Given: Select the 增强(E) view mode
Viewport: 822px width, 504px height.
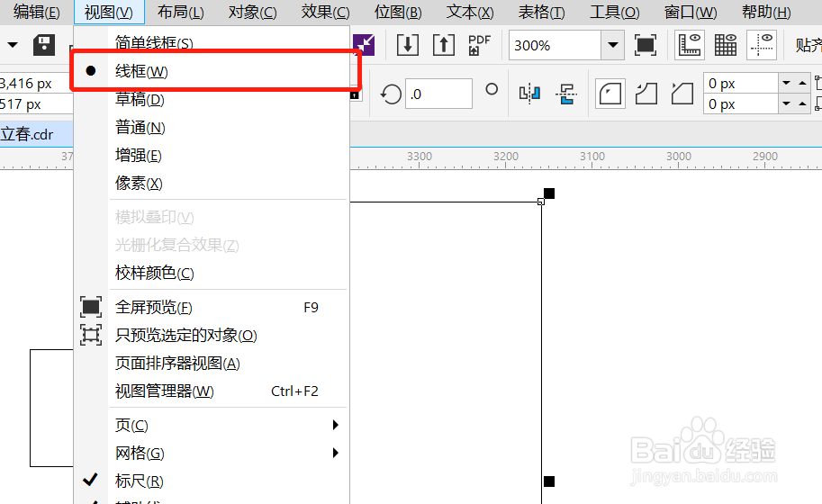Looking at the screenshot, I should point(212,155).
